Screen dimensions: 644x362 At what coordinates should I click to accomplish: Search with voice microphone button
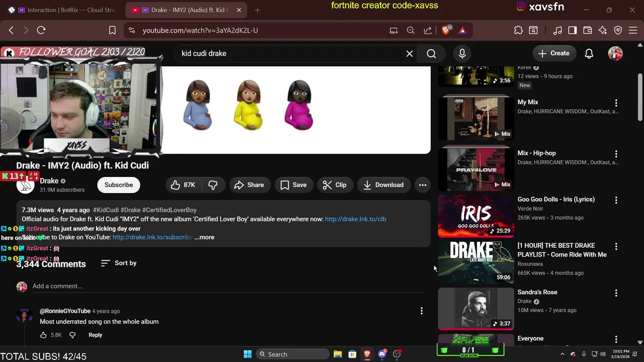click(462, 53)
